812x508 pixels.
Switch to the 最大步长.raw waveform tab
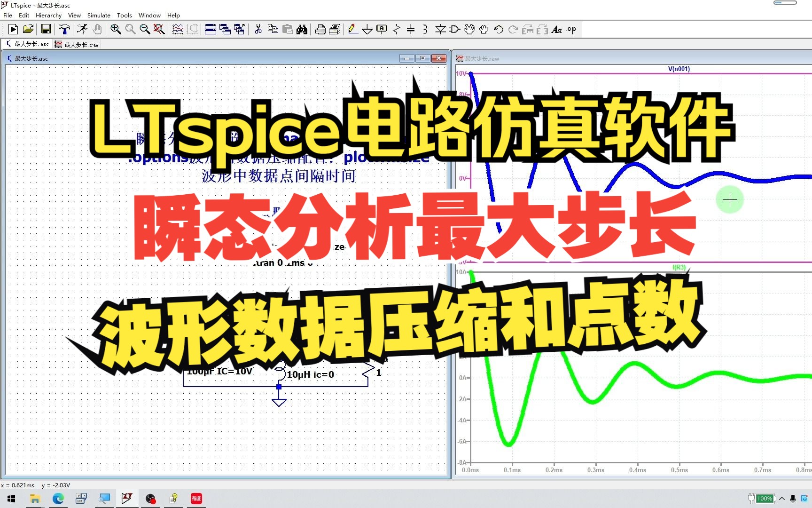pos(77,44)
